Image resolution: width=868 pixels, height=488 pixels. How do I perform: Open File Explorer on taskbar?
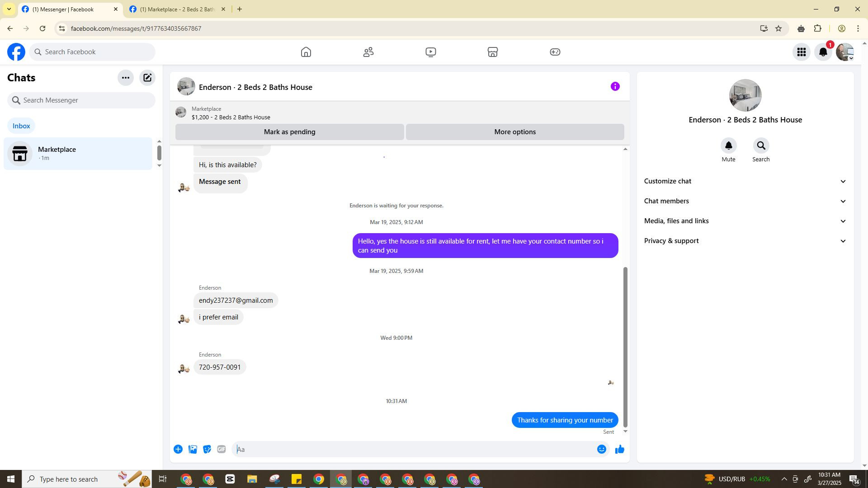[x=252, y=479]
